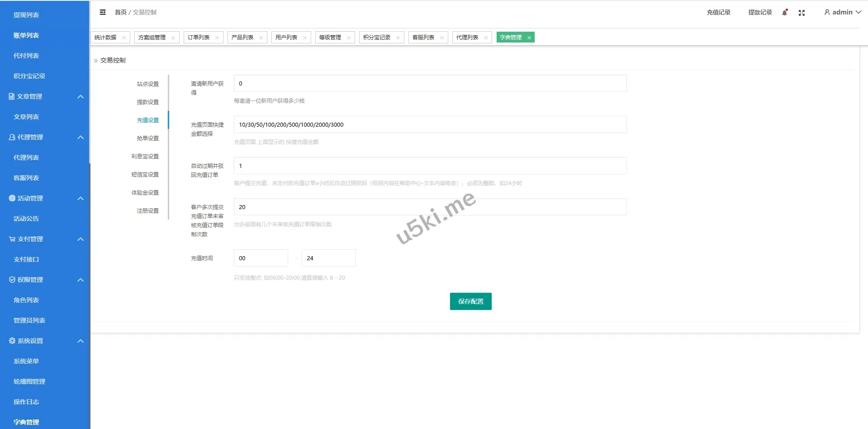Collapse the 文章管理 sidebar group

tap(81, 96)
